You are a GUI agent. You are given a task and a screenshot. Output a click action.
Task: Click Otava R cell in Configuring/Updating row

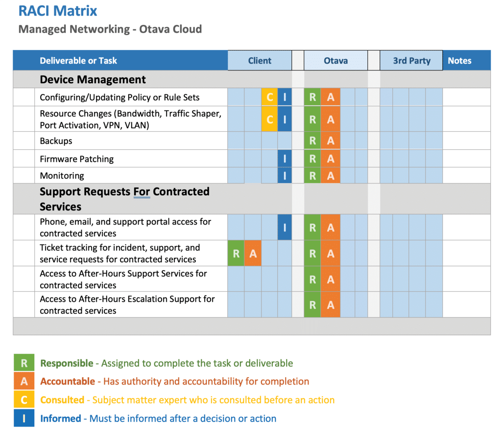pos(312,97)
